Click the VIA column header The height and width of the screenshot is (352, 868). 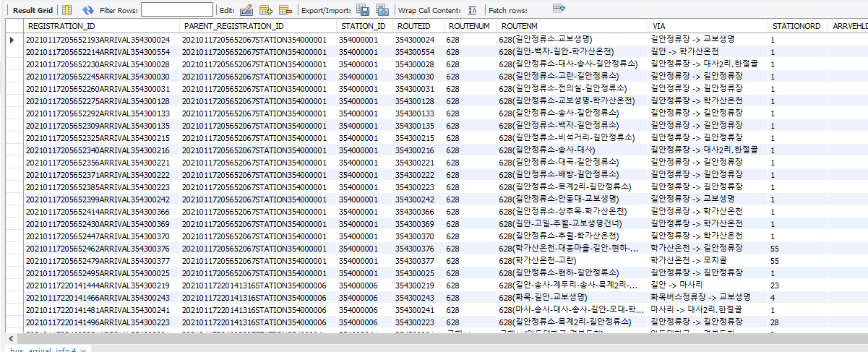708,26
